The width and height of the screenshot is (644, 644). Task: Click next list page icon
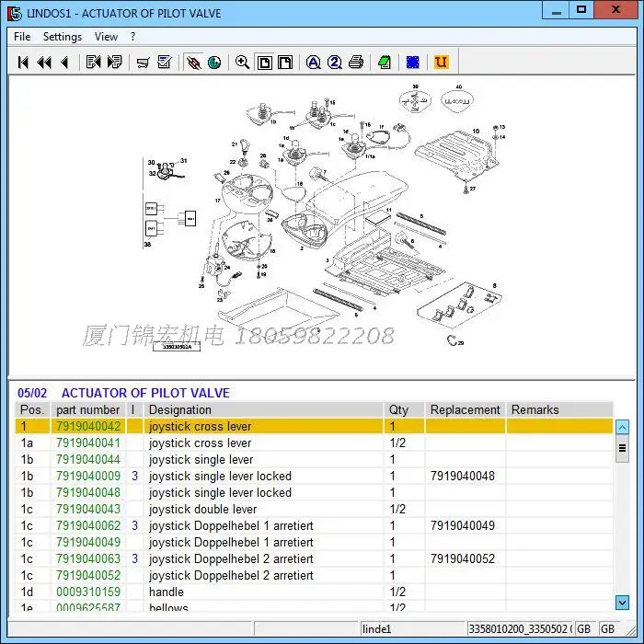pos(114,63)
